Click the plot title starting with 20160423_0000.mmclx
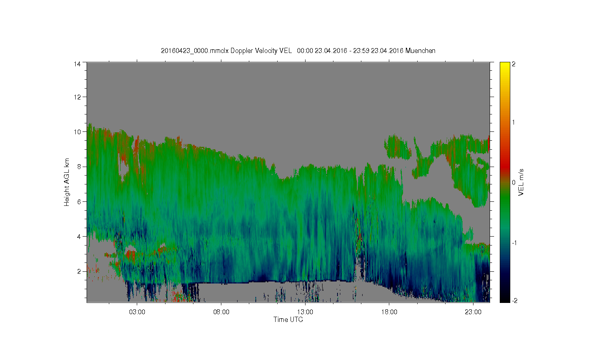The height and width of the screenshot is (364, 607). coord(298,51)
